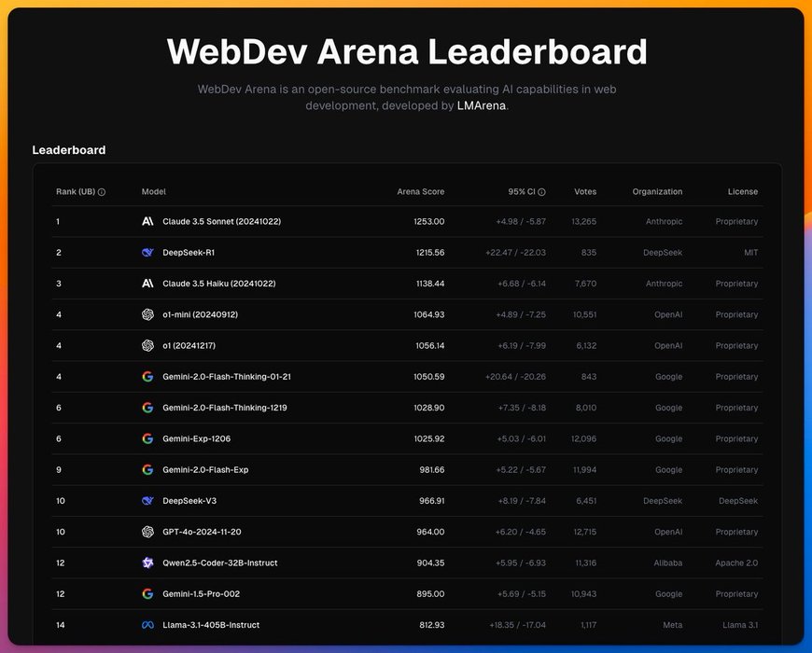Click the Rank (UB) header label

76,191
